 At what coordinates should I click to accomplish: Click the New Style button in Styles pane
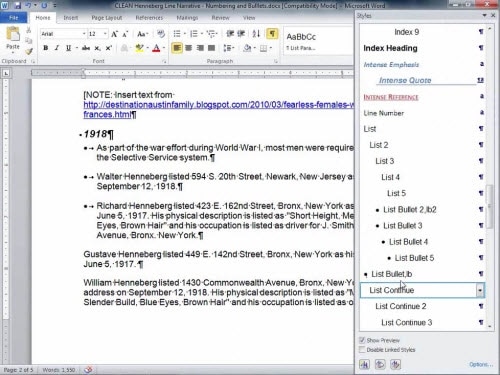[x=364, y=364]
